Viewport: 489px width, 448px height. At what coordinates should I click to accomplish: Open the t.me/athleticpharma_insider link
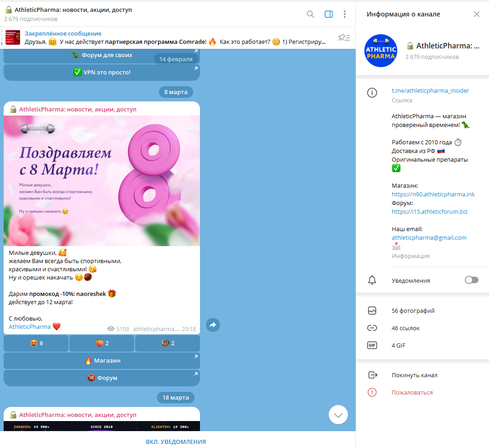pos(430,90)
